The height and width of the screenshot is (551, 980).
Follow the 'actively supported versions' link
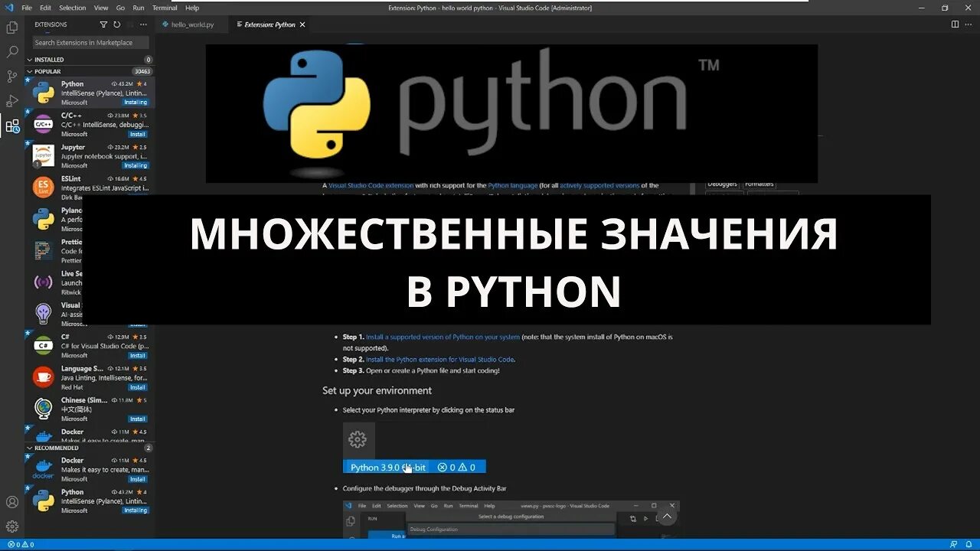[x=599, y=185]
